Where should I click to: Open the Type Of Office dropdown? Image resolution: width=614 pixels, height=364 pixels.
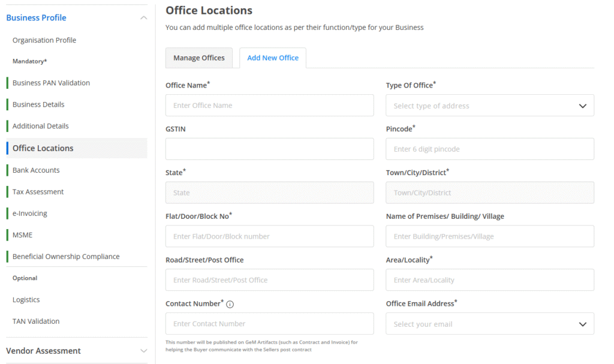(489, 106)
